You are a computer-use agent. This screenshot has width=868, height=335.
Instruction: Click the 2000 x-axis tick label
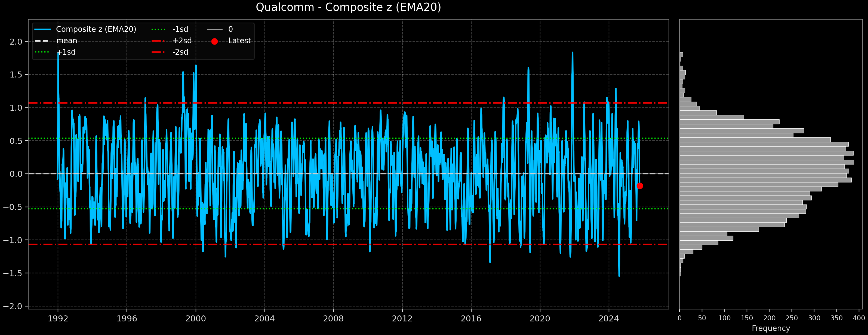tap(195, 318)
